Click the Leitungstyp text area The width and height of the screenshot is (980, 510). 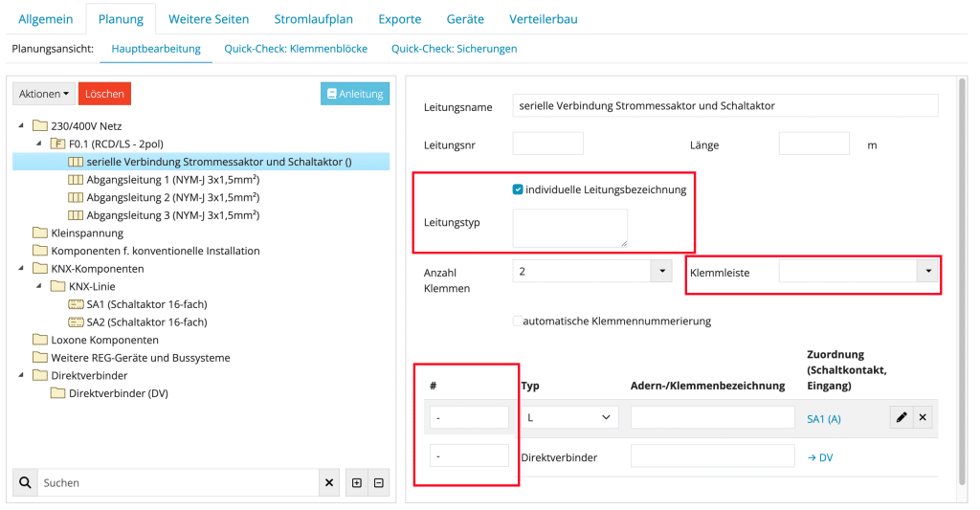(570, 228)
